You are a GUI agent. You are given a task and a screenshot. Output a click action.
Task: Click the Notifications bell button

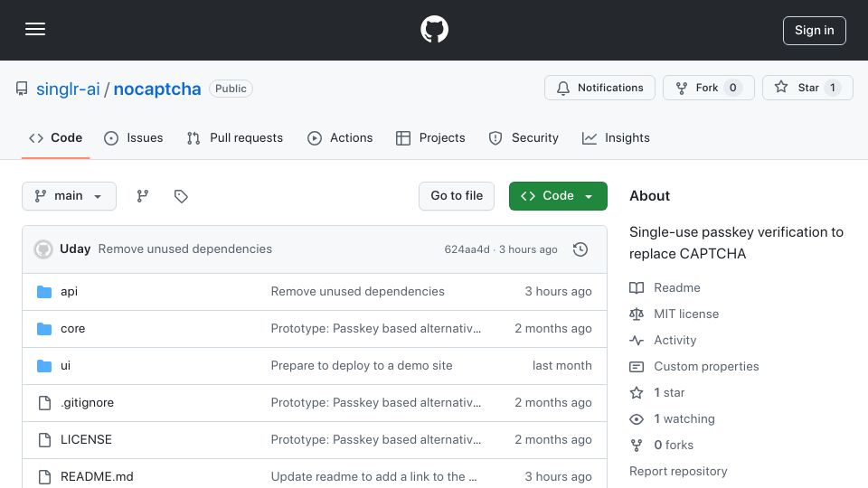[599, 88]
